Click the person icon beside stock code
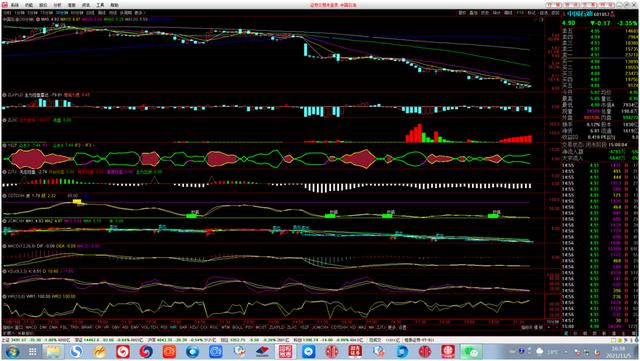 point(612,13)
